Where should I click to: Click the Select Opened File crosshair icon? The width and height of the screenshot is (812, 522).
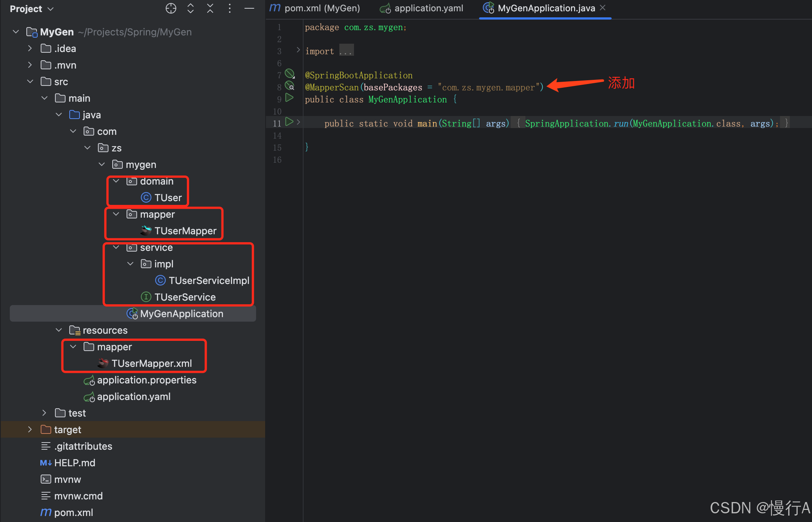(x=171, y=8)
